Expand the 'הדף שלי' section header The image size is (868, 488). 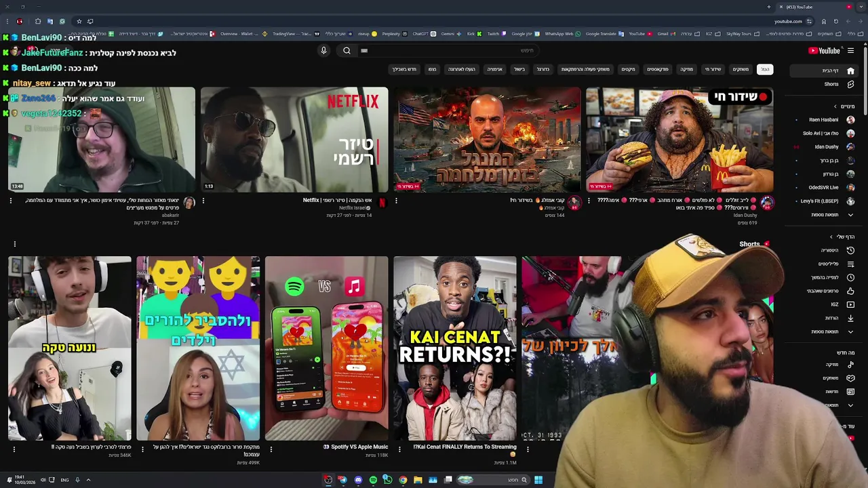tap(842, 237)
